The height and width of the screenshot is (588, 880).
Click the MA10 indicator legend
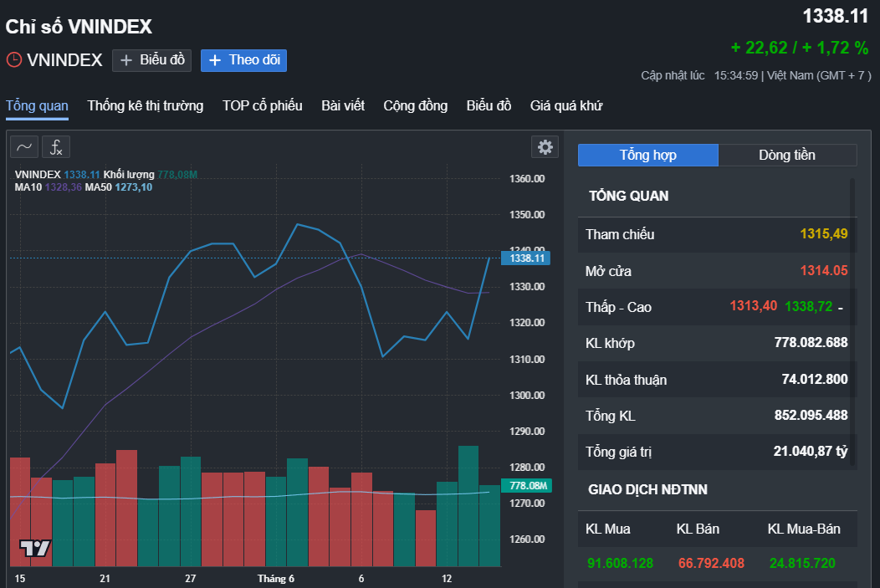pos(28,187)
